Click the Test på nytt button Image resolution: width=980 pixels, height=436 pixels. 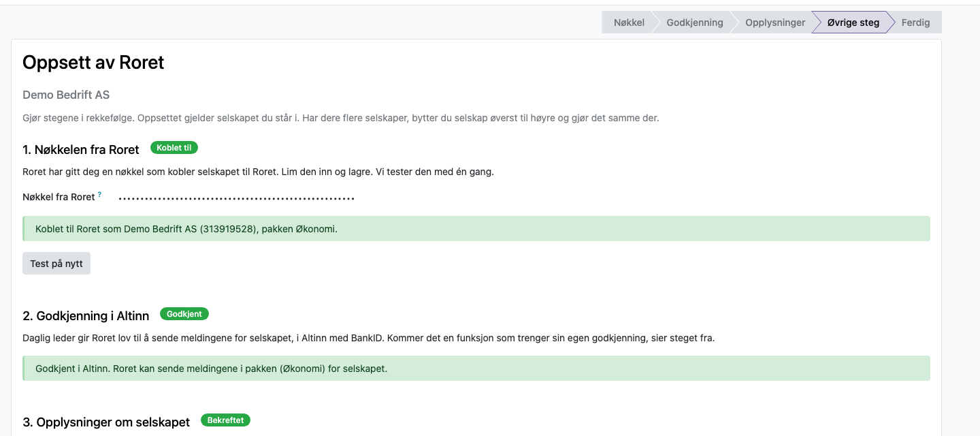coord(56,264)
